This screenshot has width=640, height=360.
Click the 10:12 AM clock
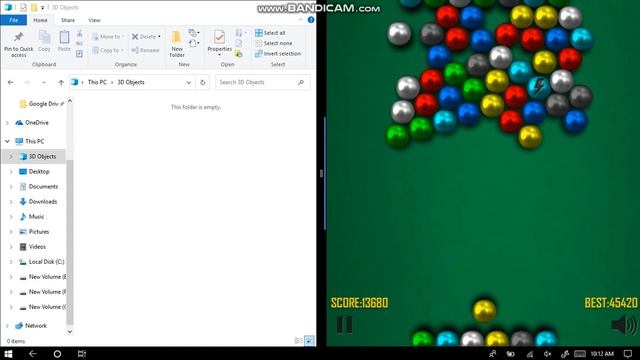[602, 354]
